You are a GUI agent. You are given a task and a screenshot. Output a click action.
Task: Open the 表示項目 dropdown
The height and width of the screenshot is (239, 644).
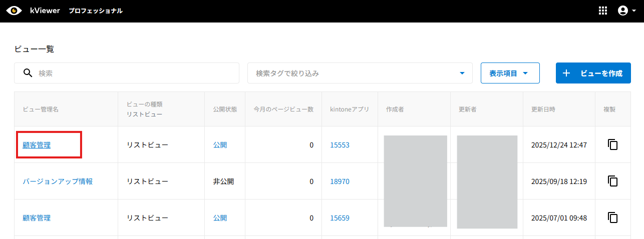(509, 73)
